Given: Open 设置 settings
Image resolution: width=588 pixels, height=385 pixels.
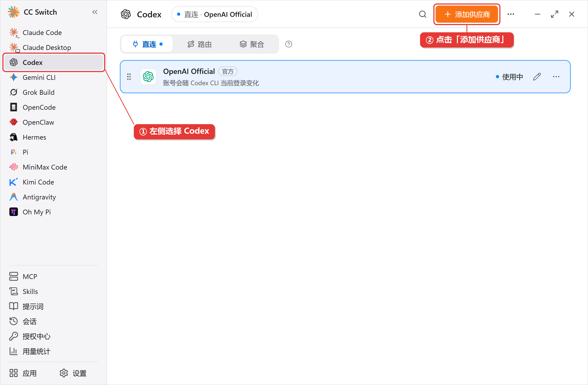Looking at the screenshot, I should tap(73, 373).
